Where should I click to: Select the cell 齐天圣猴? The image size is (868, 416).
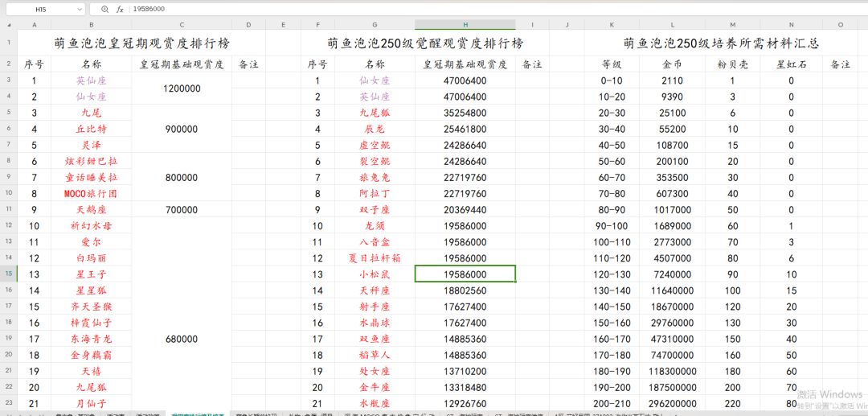92,307
